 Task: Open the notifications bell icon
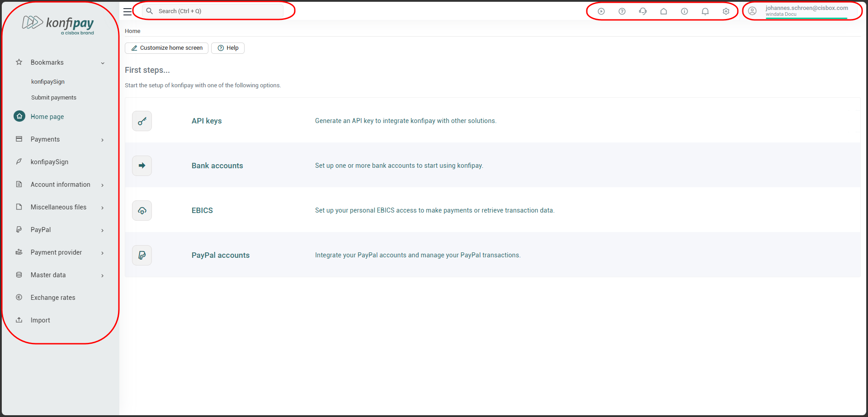point(705,11)
